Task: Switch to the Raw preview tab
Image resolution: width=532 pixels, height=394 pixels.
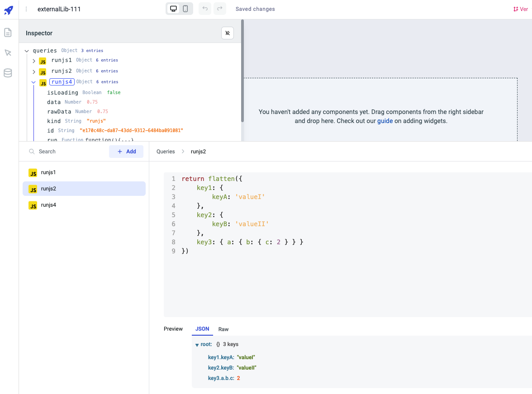Action: pos(223,329)
